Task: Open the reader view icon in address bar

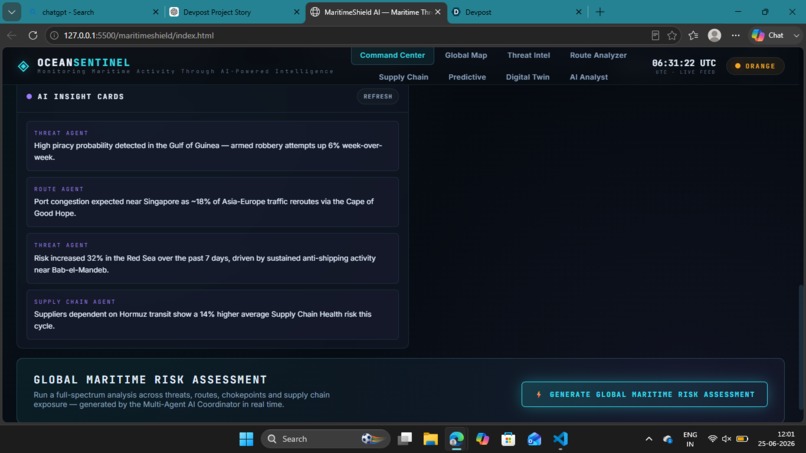Action: pyautogui.click(x=655, y=35)
